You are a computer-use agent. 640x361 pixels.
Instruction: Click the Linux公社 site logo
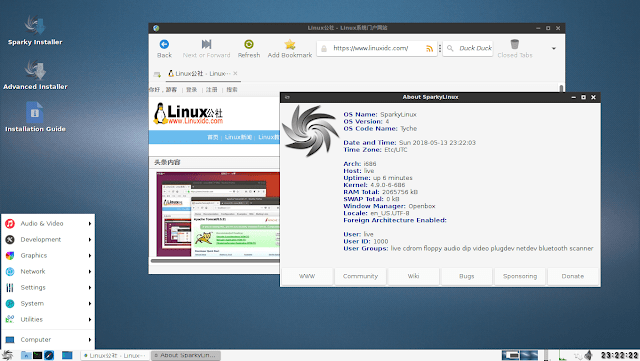[x=188, y=114]
